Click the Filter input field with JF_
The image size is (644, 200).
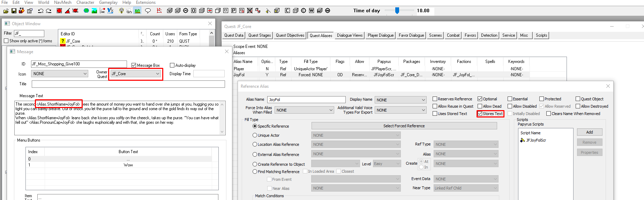coord(29,34)
